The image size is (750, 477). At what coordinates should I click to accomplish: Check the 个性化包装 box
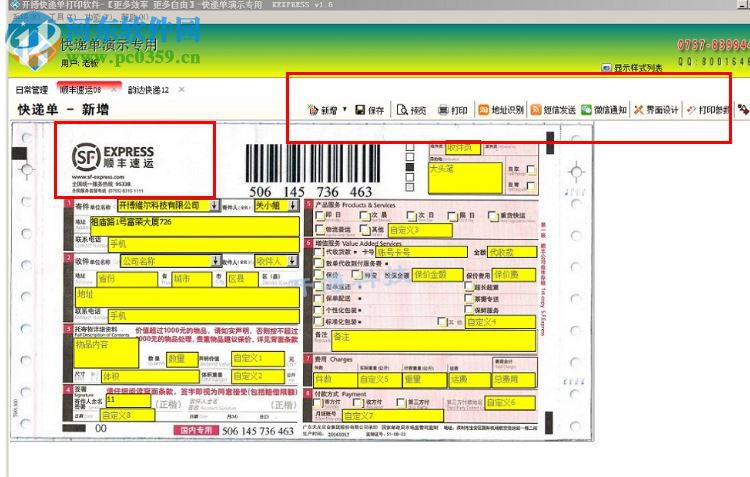[319, 310]
